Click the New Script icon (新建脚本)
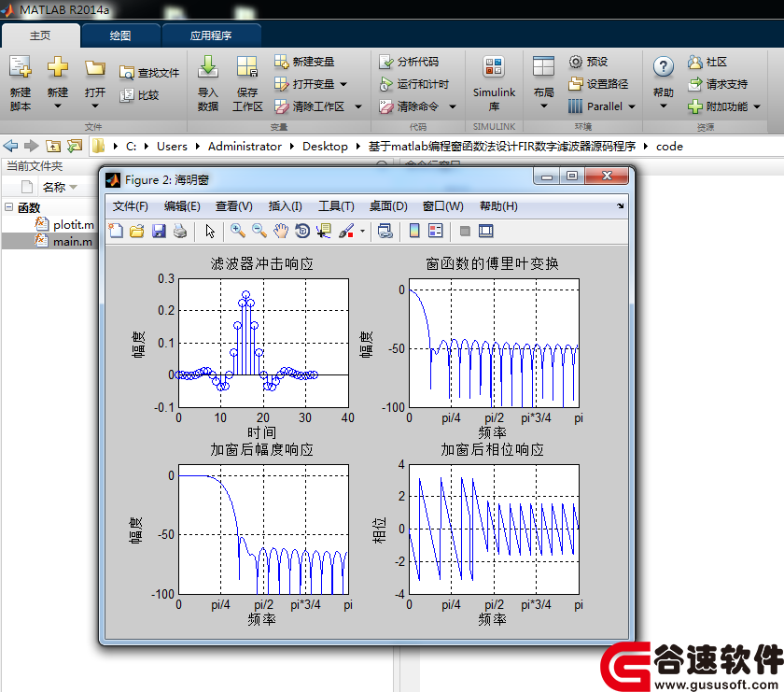Screen dimensions: 784x692 [21, 67]
